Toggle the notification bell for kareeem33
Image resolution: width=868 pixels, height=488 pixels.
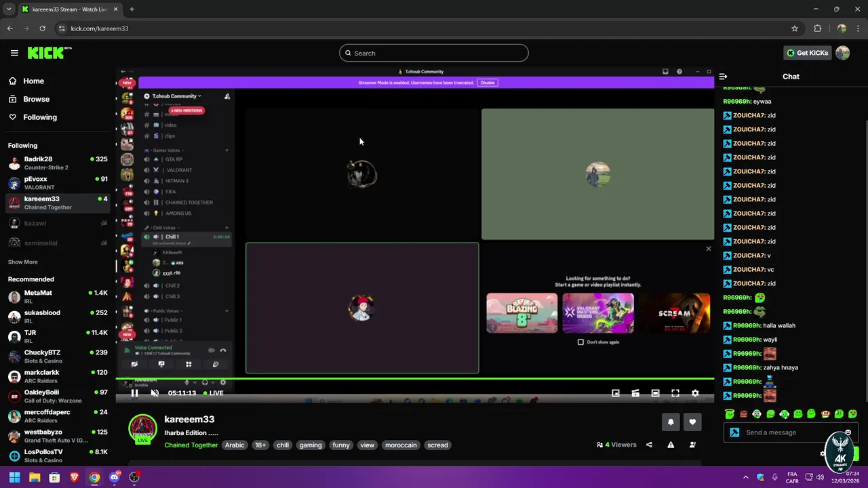671,422
